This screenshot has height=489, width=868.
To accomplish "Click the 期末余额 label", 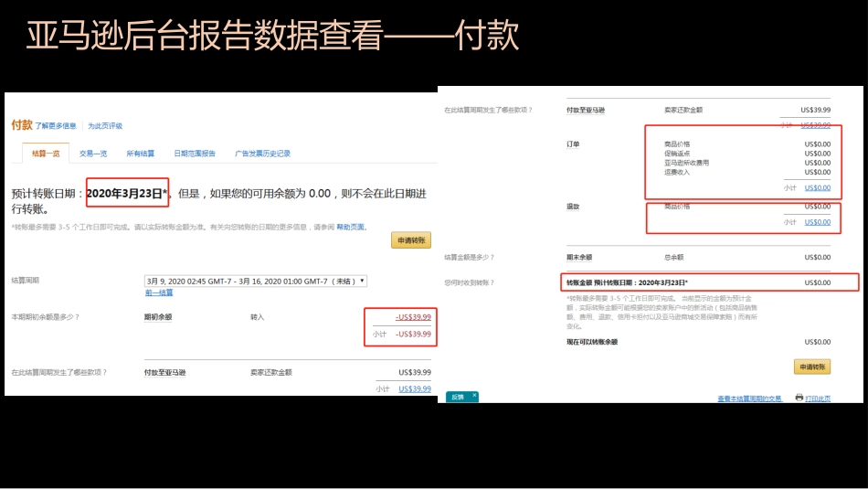I will pos(579,257).
